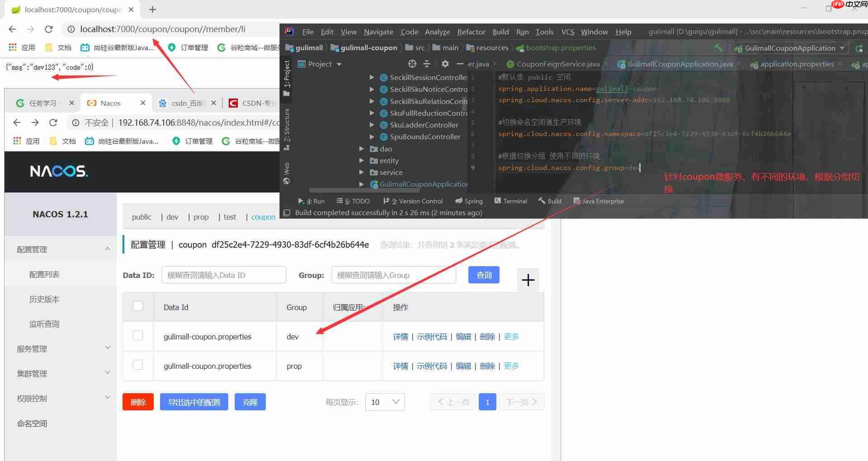Expand the 服务管理 sidebar section
This screenshot has width=868, height=461.
[61, 348]
